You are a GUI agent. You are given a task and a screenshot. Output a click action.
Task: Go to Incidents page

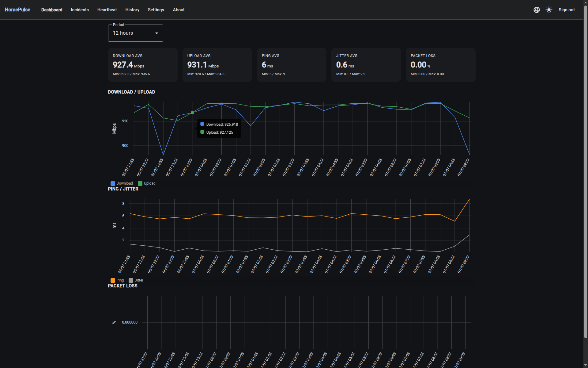click(80, 10)
